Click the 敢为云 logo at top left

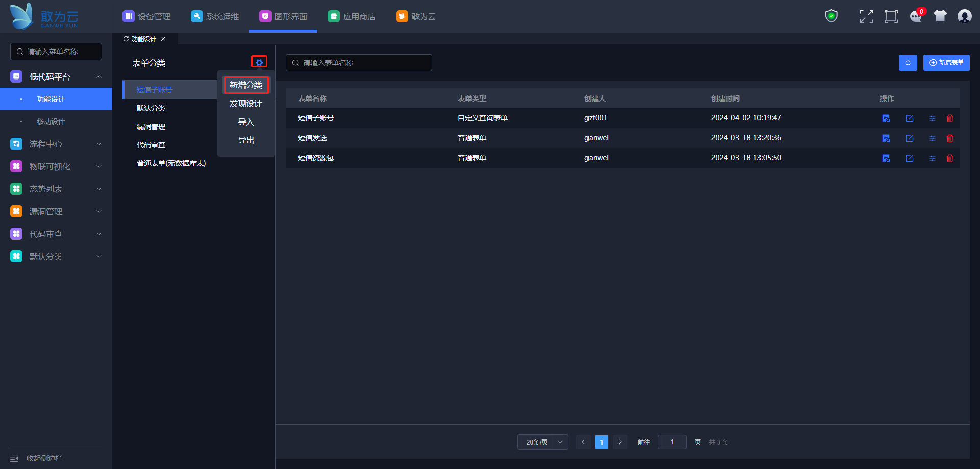point(44,16)
